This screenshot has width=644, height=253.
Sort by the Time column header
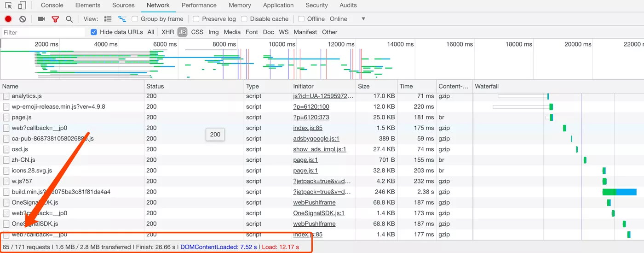(417, 86)
